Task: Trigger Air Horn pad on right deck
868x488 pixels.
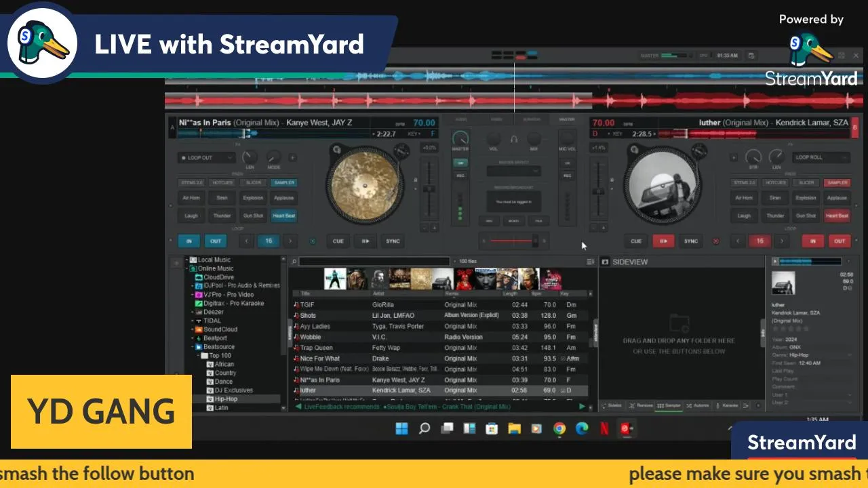Action: coord(744,198)
